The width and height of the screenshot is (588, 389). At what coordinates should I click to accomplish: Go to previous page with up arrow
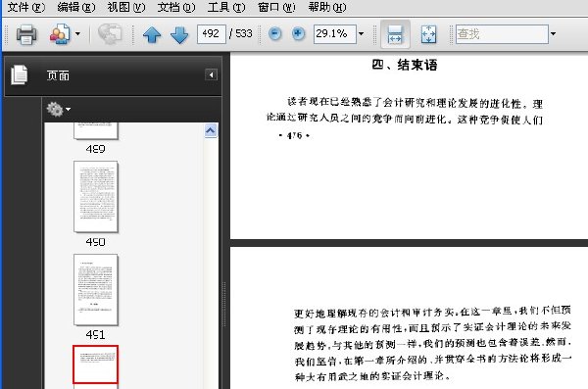pos(152,35)
